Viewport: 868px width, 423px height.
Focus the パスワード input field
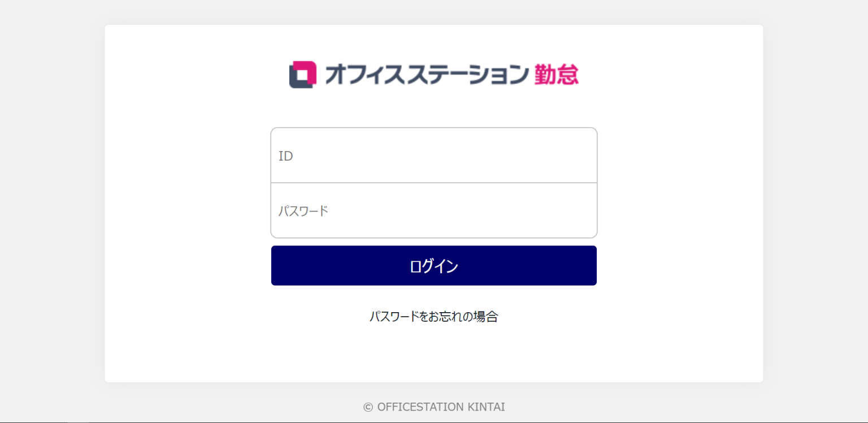pos(434,211)
